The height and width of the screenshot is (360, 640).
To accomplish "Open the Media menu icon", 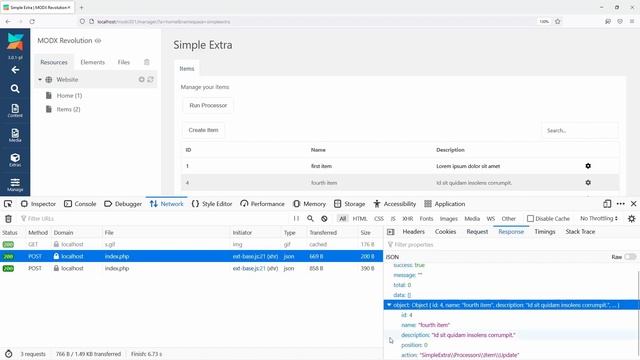I will pos(15,136).
